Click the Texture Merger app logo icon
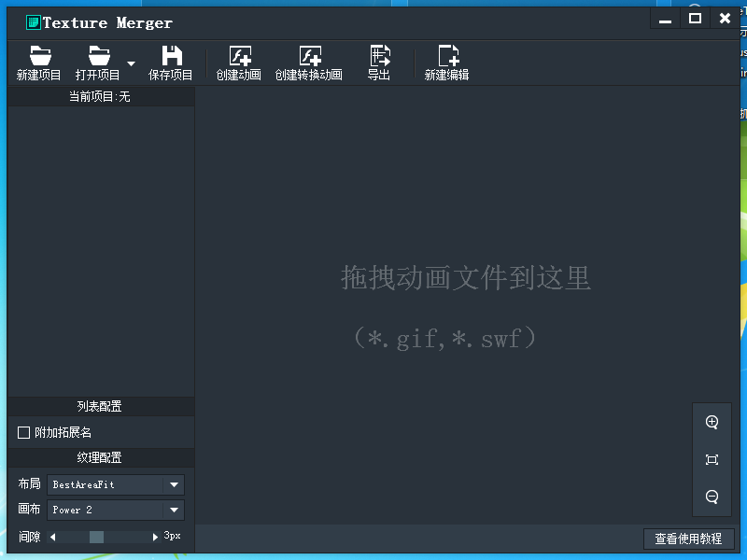 coord(33,22)
